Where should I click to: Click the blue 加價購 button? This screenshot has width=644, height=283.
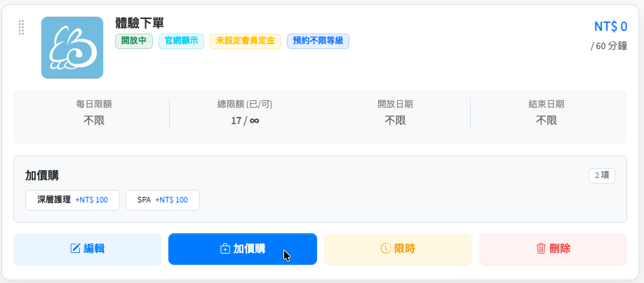pos(243,249)
